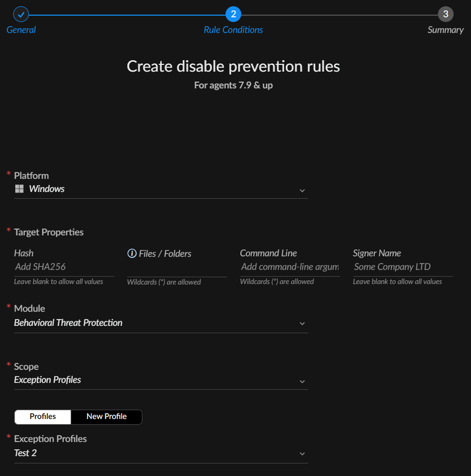Open the Scope dropdown set to Exception Profiles
Viewport: 471px width, 476px height.
point(161,380)
